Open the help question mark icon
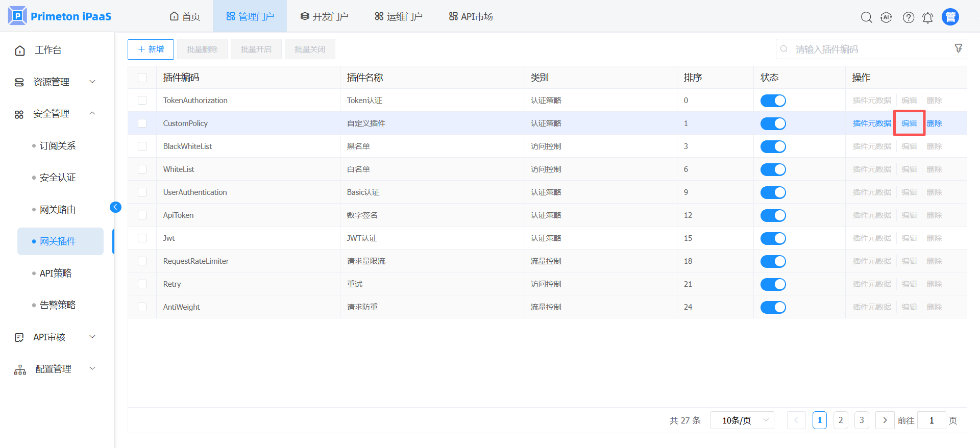This screenshot has height=448, width=980. [x=909, y=17]
